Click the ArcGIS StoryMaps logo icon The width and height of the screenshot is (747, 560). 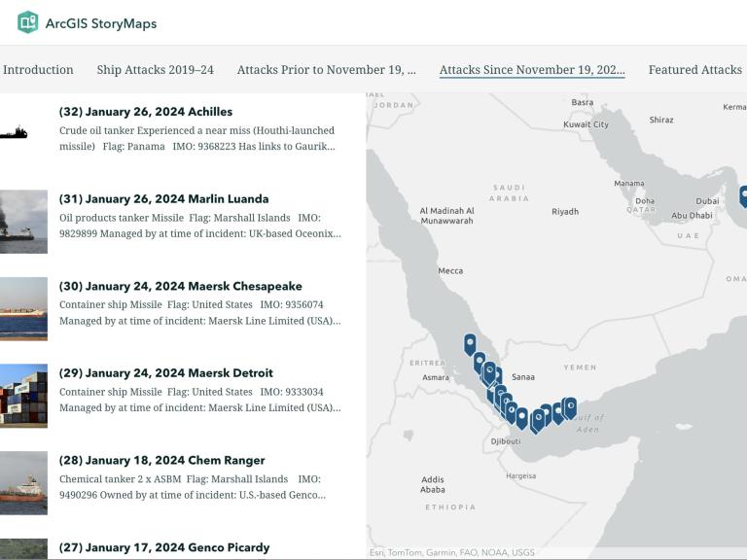tap(27, 22)
